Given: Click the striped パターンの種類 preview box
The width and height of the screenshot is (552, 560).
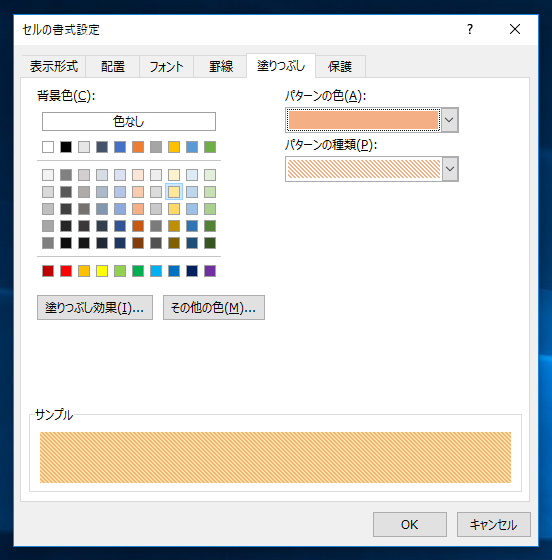Looking at the screenshot, I should [x=364, y=169].
